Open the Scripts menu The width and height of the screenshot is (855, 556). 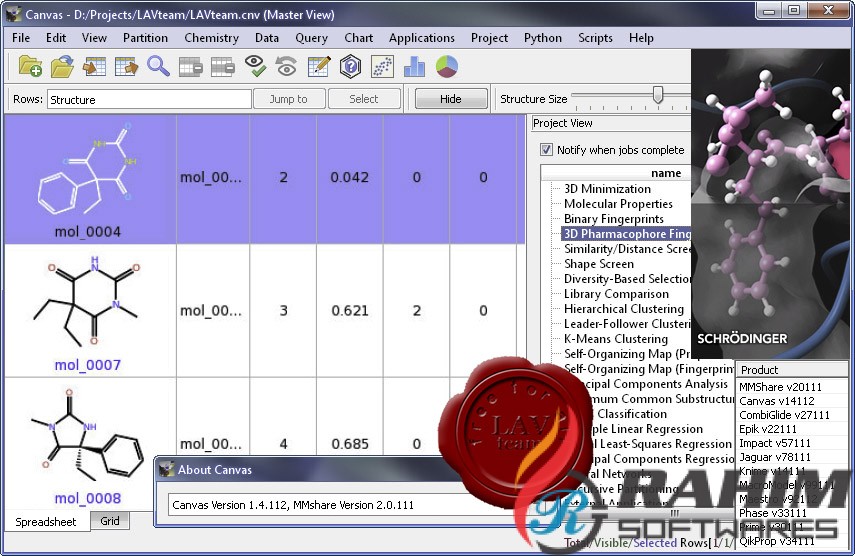pyautogui.click(x=595, y=38)
